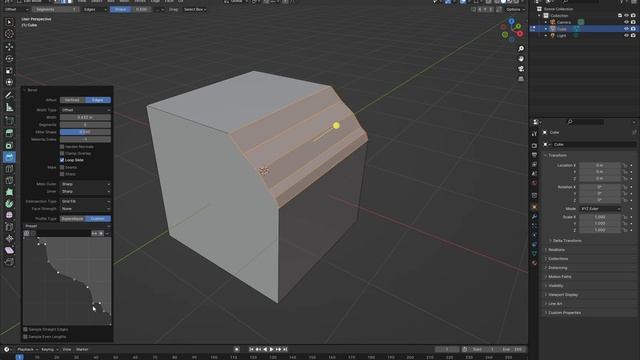Activate the Edge Slide tool
Screen dimensions: 640x360
pyautogui.click(x=9, y=227)
